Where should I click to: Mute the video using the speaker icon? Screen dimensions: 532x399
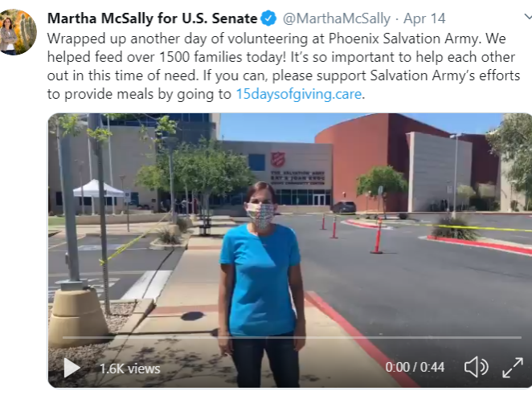477,367
